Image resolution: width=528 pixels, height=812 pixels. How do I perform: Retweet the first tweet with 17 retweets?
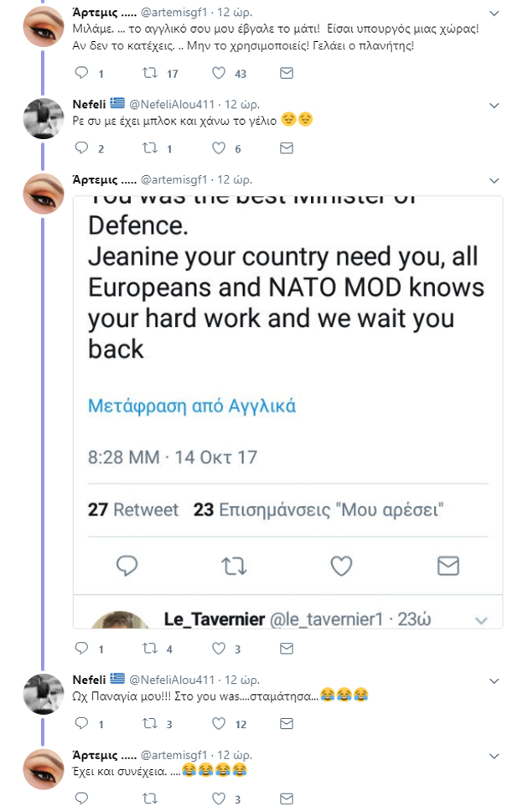point(151,74)
